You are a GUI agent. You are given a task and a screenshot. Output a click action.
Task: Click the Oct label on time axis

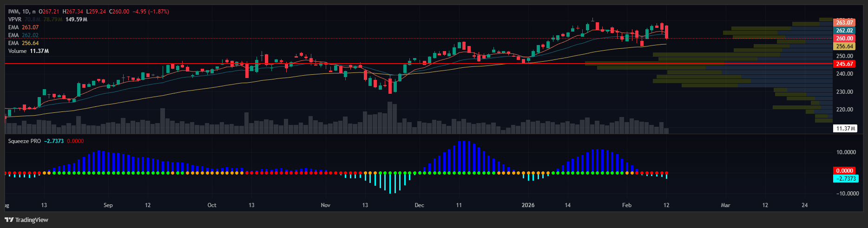click(x=212, y=205)
